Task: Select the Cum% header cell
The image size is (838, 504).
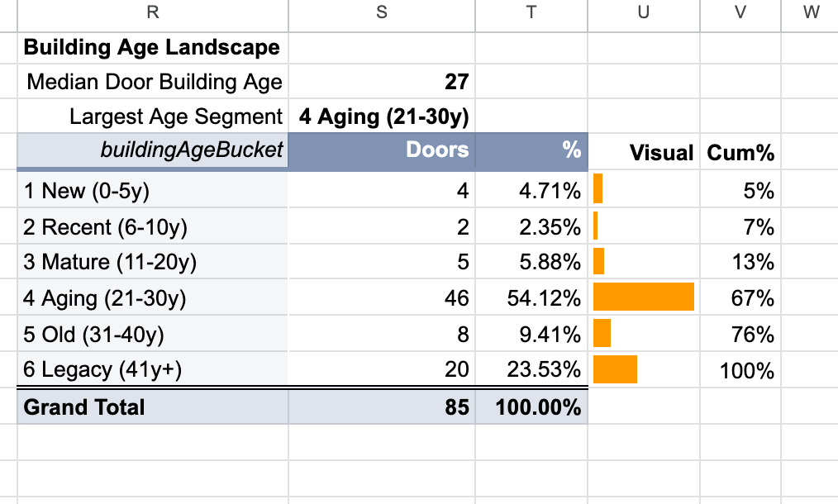Action: pyautogui.click(x=740, y=153)
